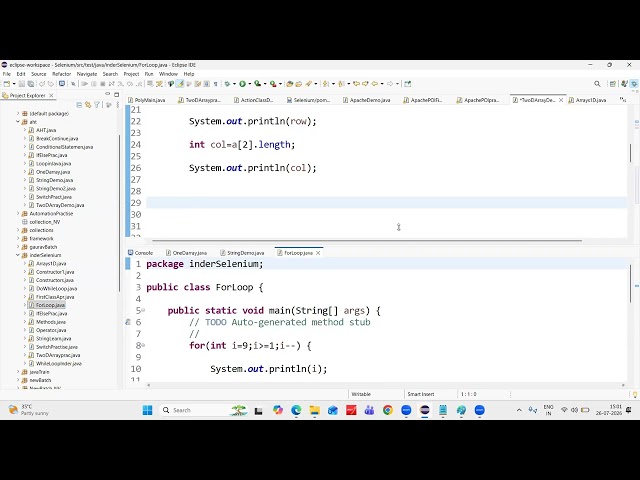
Task: Collapse the aht package node
Action: 18,122
